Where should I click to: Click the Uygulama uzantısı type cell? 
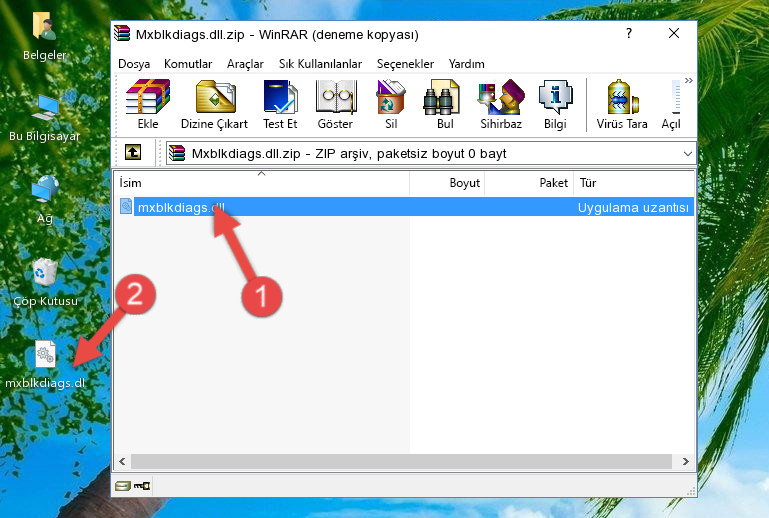point(633,207)
